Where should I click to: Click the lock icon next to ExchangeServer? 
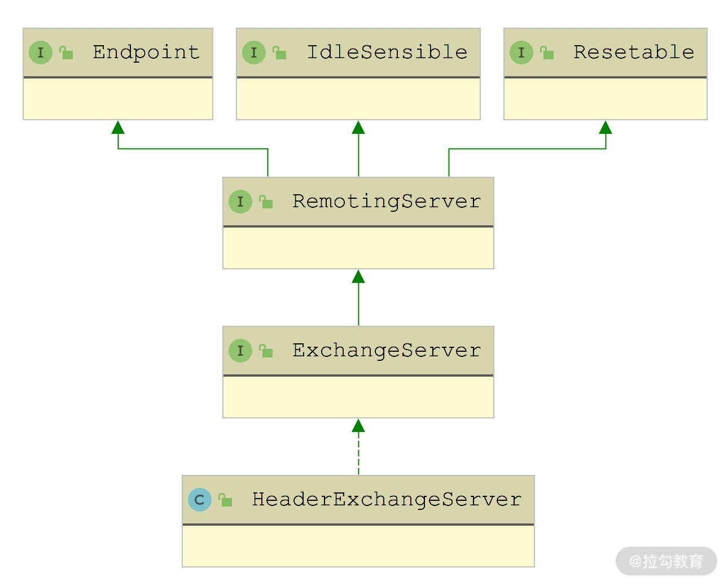266,351
